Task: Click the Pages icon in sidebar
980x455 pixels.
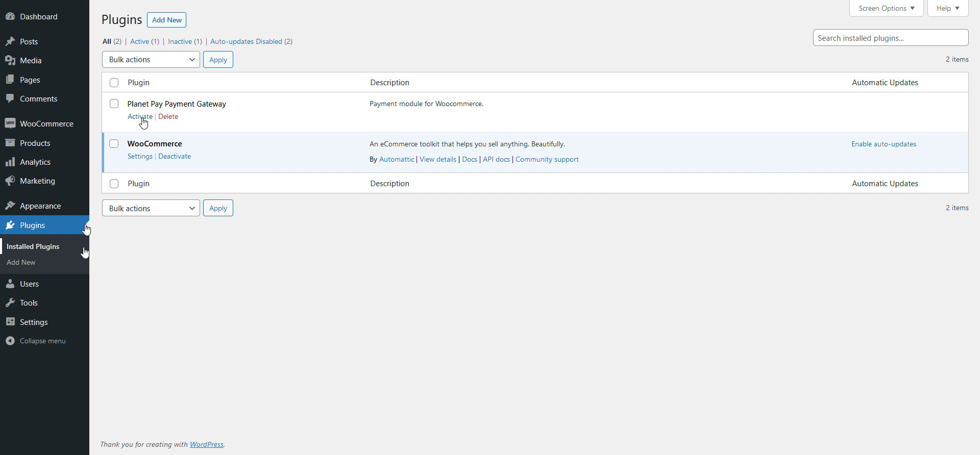Action: pyautogui.click(x=10, y=80)
